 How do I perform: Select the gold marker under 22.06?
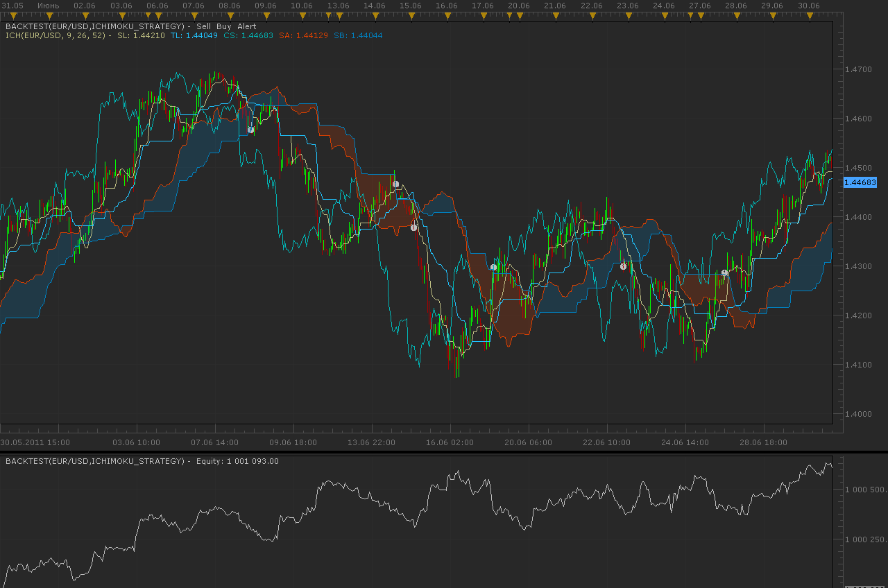click(x=592, y=15)
